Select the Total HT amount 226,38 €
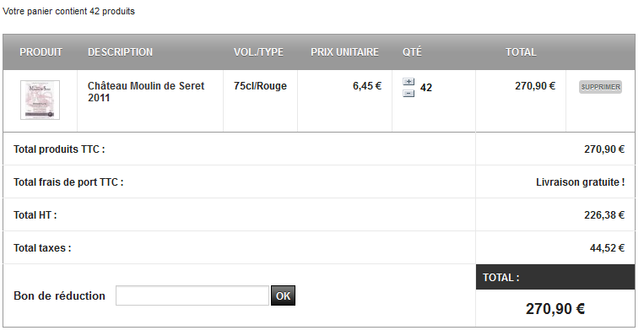The height and width of the screenshot is (336, 644). (604, 214)
